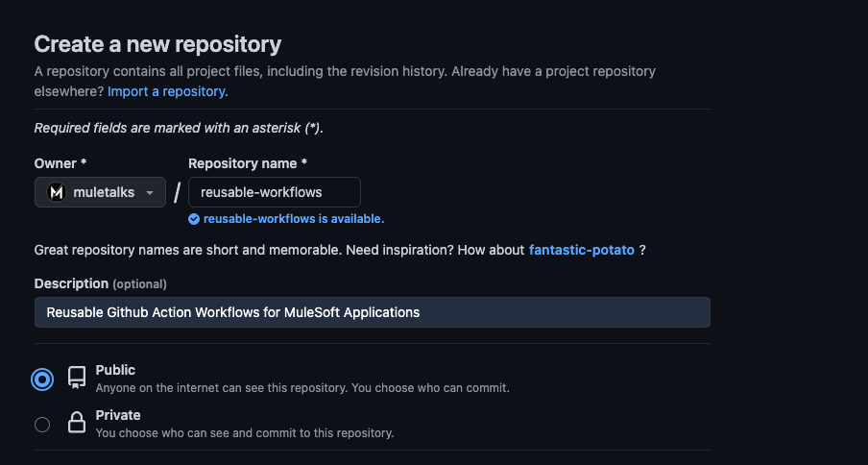Click 'Anyone on the internet can see' text
Viewport: 868px width, 465px height.
click(302, 388)
